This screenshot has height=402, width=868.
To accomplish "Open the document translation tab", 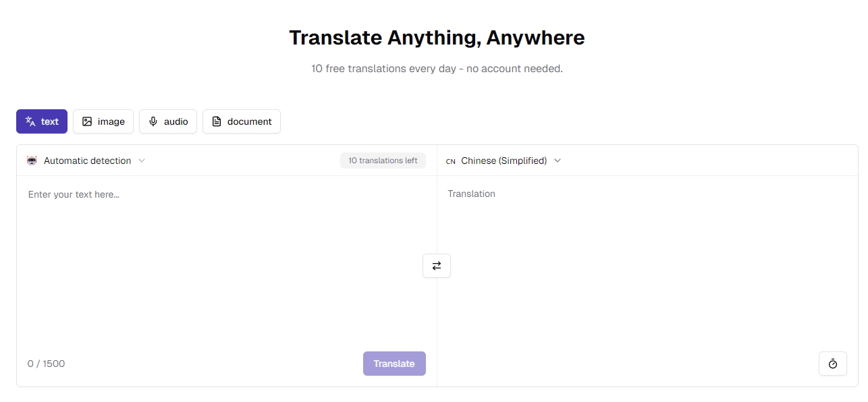I will click(x=242, y=121).
